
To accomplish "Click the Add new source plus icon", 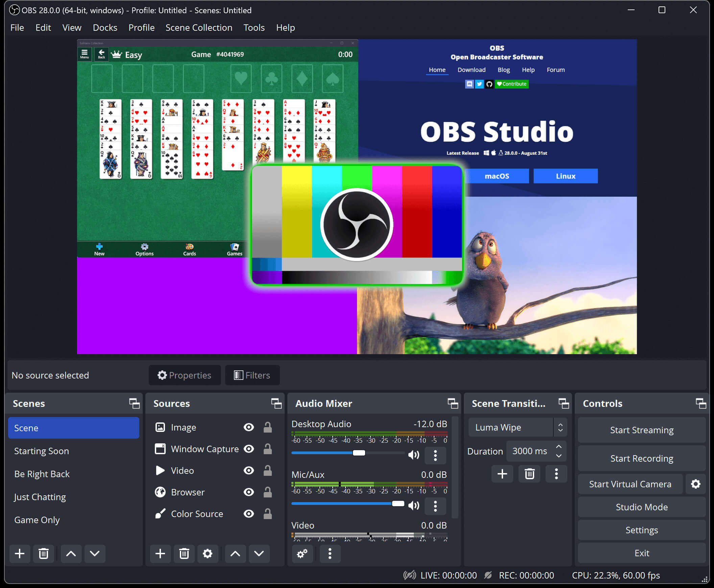I will [x=161, y=554].
